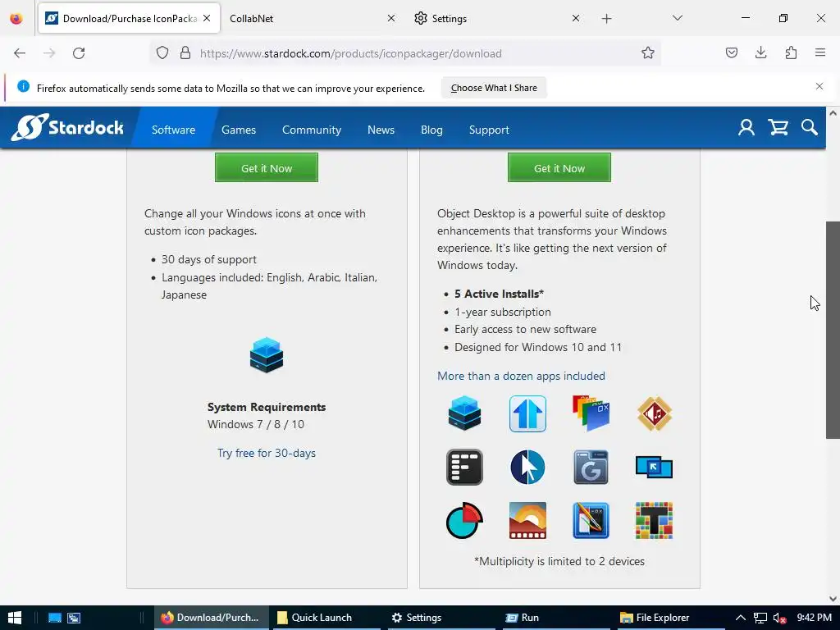Click the address bar URL field
The image size is (840, 630).
(407, 53)
